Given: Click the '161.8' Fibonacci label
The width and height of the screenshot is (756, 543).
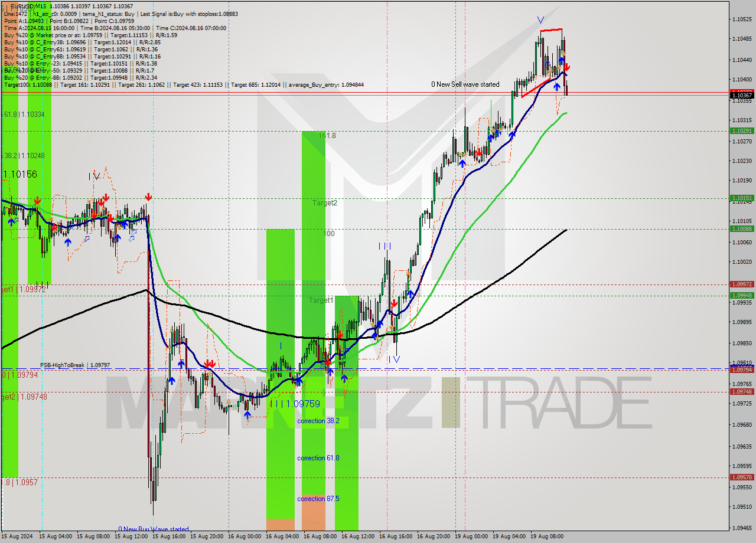Looking at the screenshot, I should pos(327,136).
